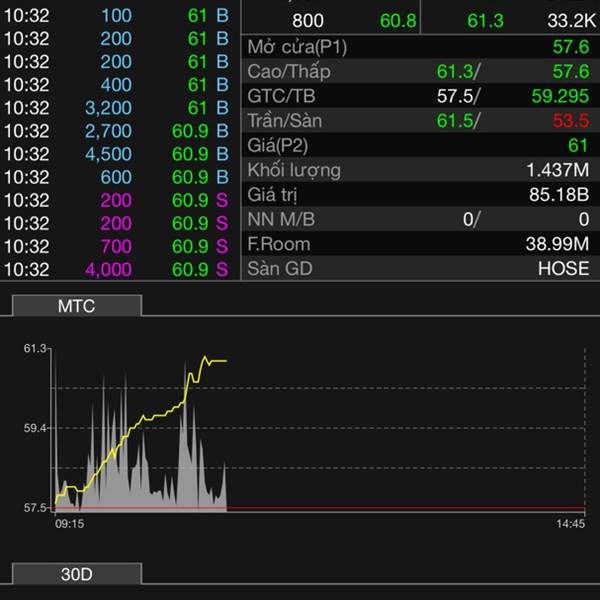The height and width of the screenshot is (600, 600).
Task: Tap the NN M/B row
Action: [421, 219]
